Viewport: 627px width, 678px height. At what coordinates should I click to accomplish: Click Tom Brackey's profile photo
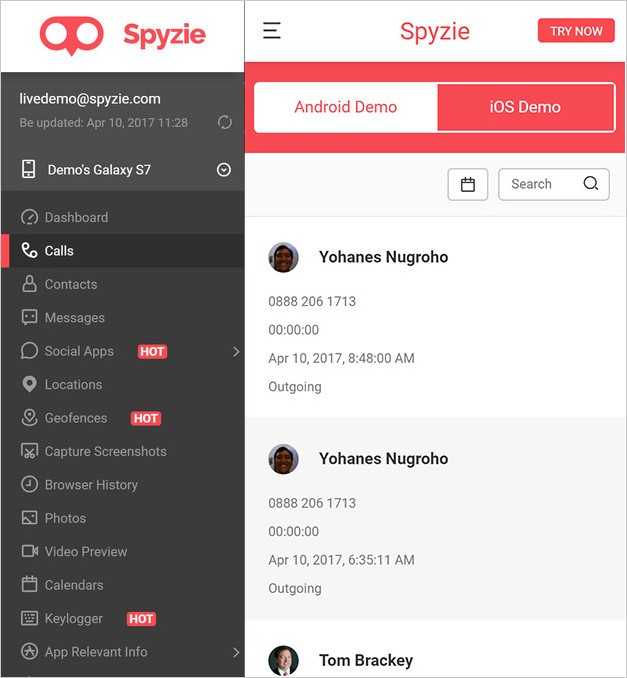(x=284, y=660)
